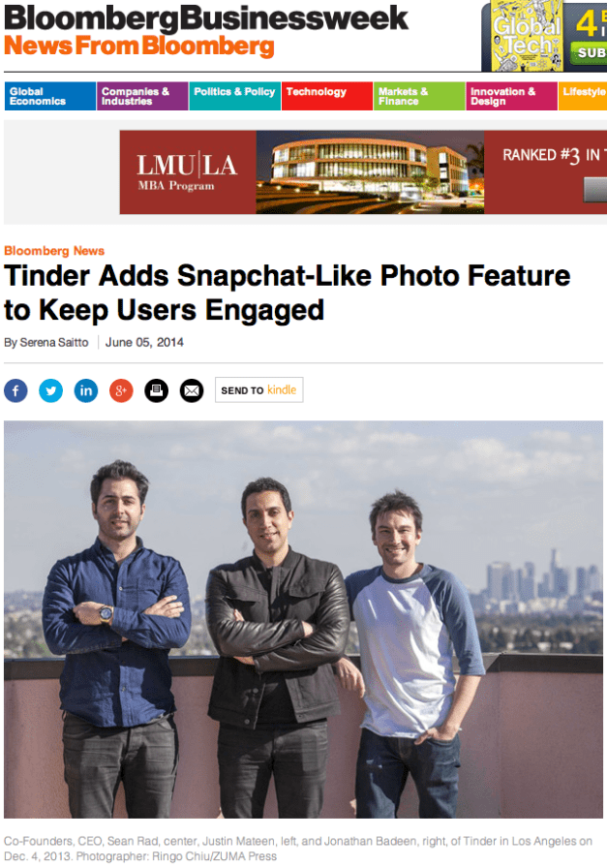Share with Google Plus icon
607x868 pixels.
(121, 390)
